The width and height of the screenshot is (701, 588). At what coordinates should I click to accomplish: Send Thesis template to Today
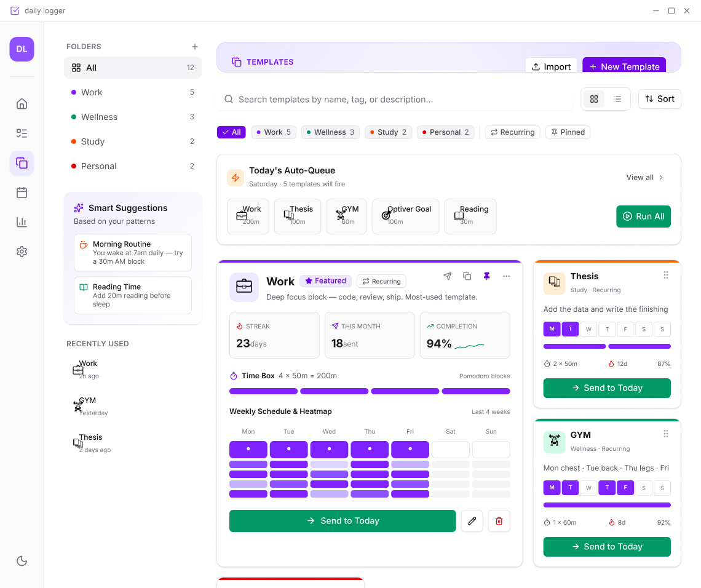(607, 388)
